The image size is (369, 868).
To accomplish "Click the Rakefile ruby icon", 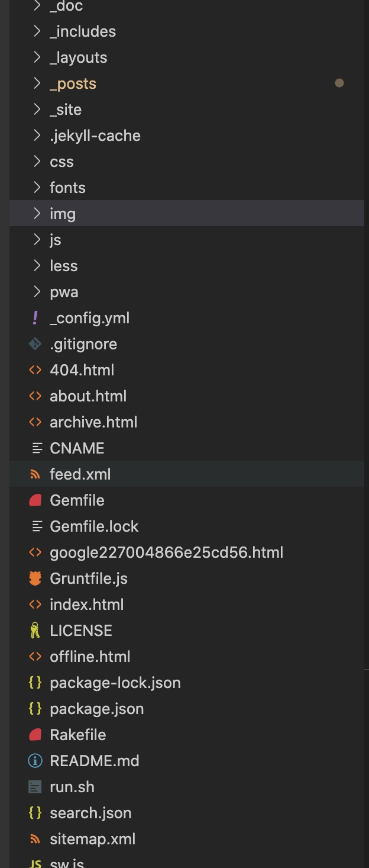I will (x=35, y=735).
